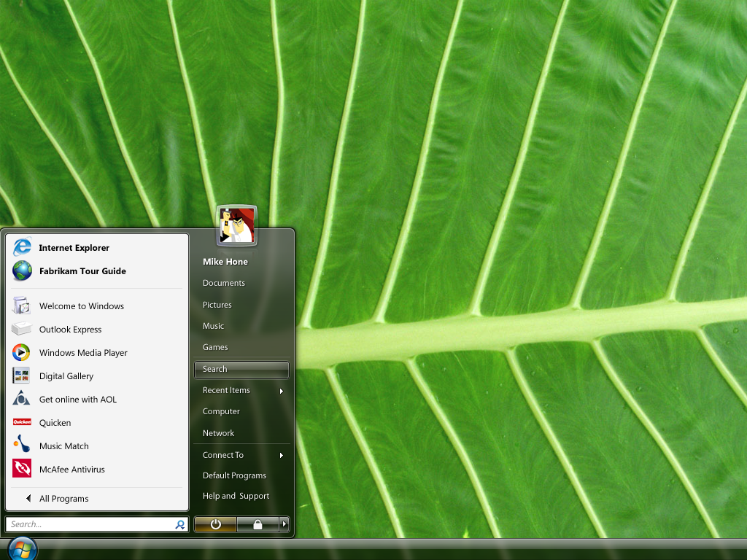Viewport: 747px width, 560px height.
Task: Click the McAfee Antivirus icon
Action: pos(22,468)
